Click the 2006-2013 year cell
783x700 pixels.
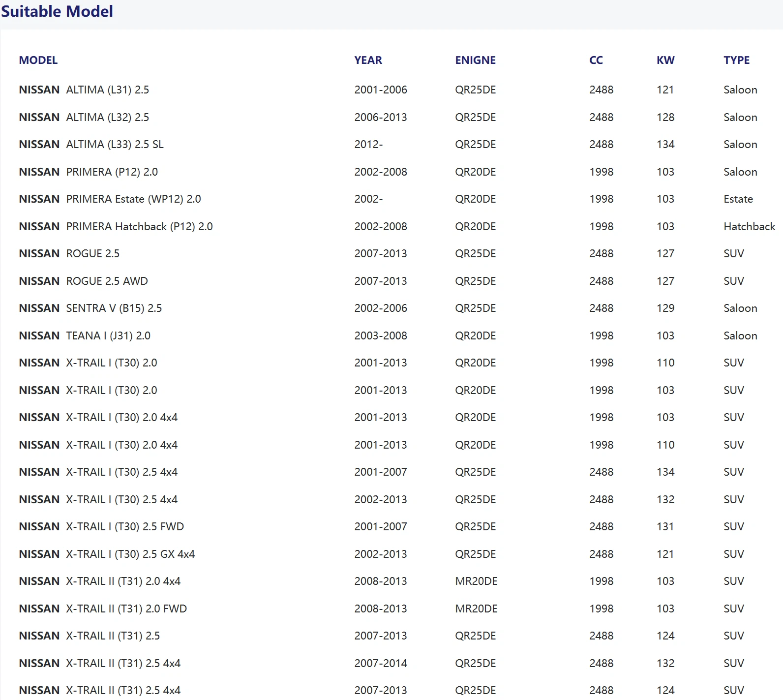381,117
